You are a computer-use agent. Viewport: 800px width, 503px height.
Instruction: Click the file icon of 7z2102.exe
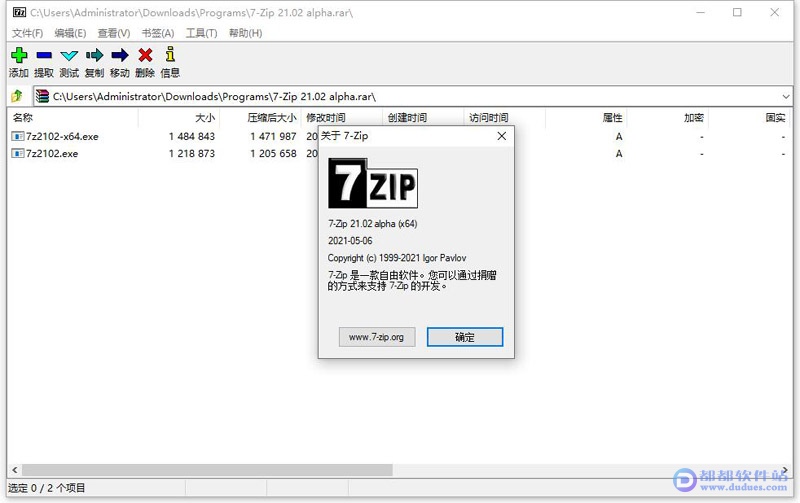pyautogui.click(x=18, y=153)
